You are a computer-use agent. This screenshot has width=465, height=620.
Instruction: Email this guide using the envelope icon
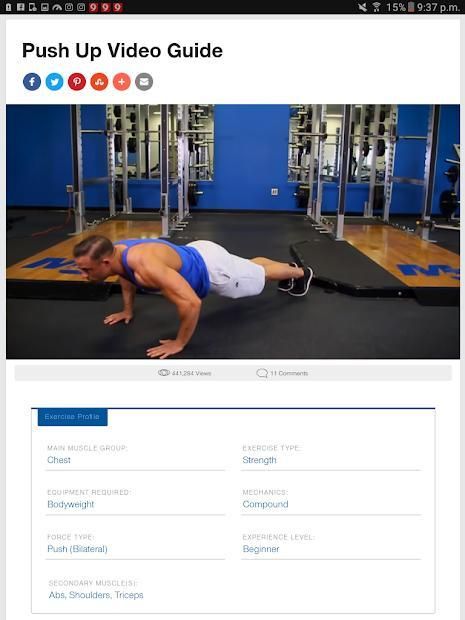(144, 82)
